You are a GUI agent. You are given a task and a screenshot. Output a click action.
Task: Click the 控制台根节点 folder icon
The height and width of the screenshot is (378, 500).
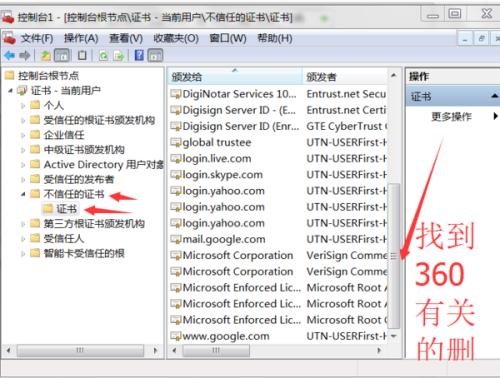(x=10, y=76)
